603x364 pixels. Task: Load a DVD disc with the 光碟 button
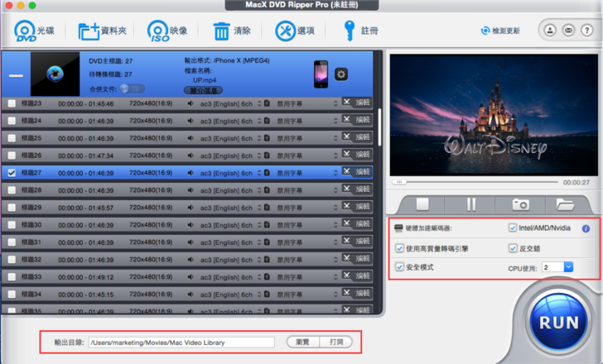pos(34,31)
